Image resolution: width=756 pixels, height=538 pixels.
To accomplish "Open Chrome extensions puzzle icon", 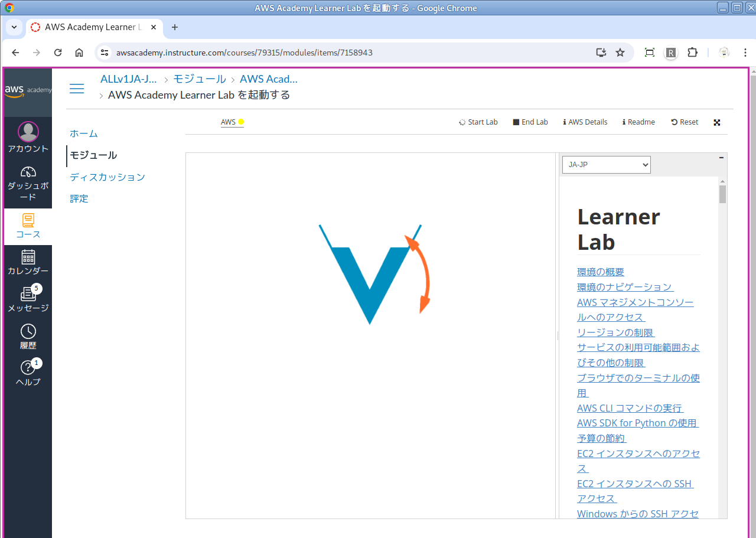I will tap(692, 53).
